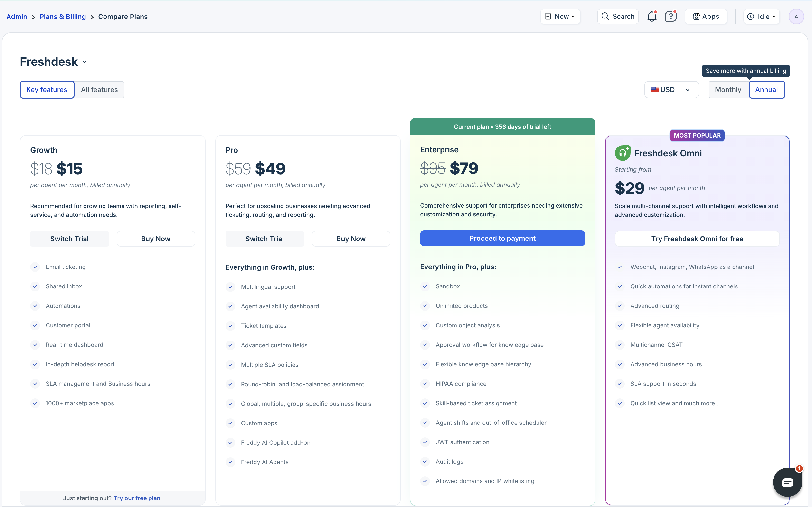The width and height of the screenshot is (812, 507).
Task: Open the USD currency dropdown
Action: click(671, 90)
